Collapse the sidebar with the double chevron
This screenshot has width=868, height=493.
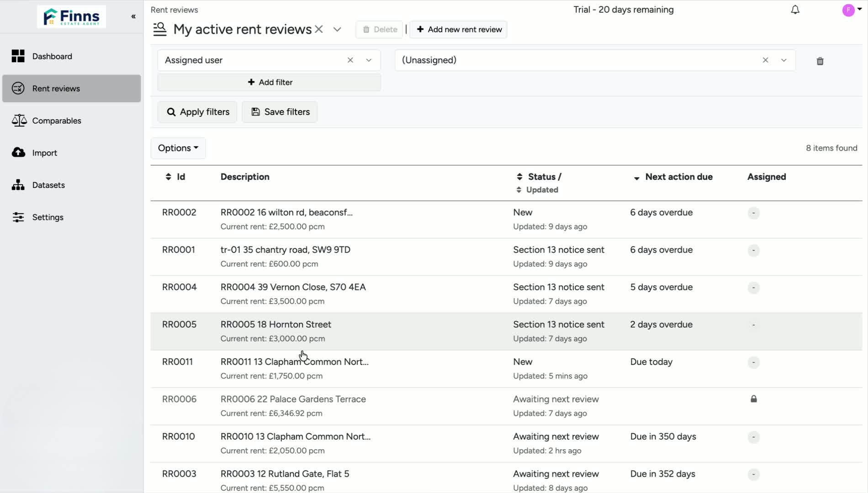click(x=133, y=16)
